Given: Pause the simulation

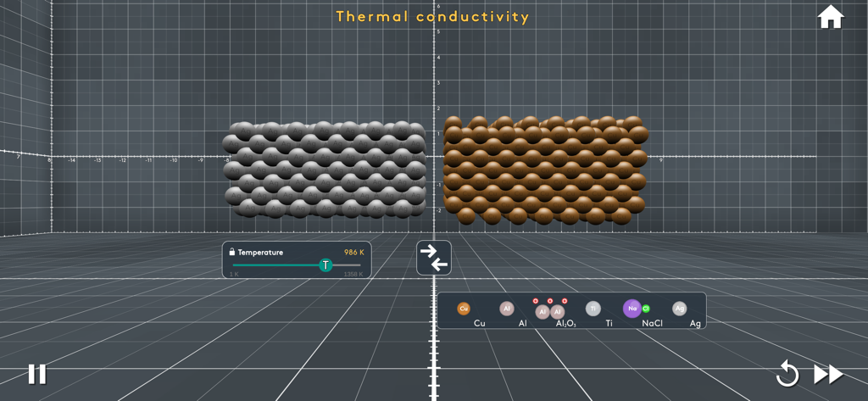Looking at the screenshot, I should pyautogui.click(x=37, y=375).
